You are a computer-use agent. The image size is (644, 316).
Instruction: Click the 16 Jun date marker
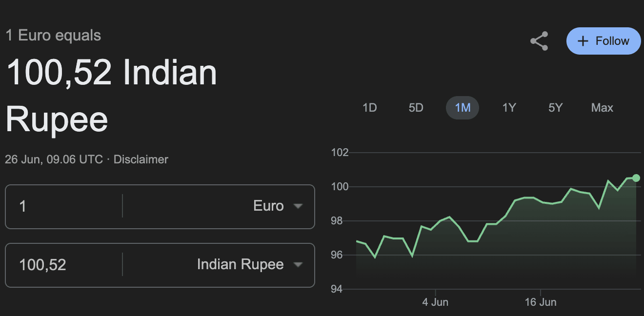pyautogui.click(x=541, y=302)
